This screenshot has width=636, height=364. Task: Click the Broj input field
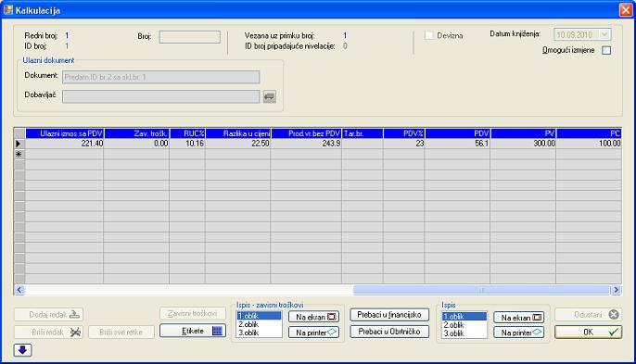[189, 37]
